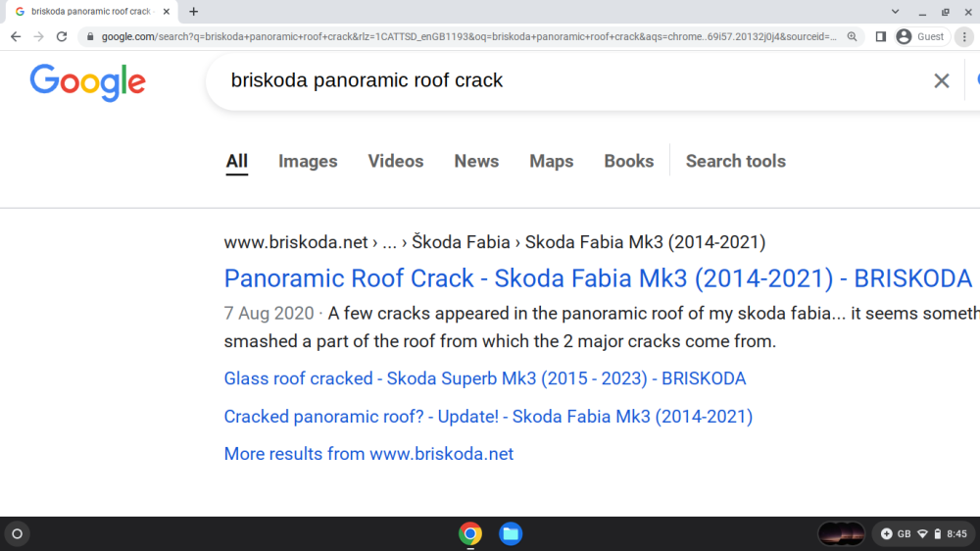Open the Chrome three-dot menu
This screenshot has height=551, width=980.
(964, 37)
